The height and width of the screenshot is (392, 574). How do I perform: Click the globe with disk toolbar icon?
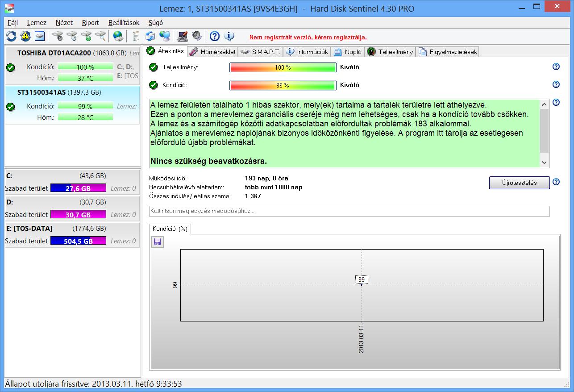(118, 36)
